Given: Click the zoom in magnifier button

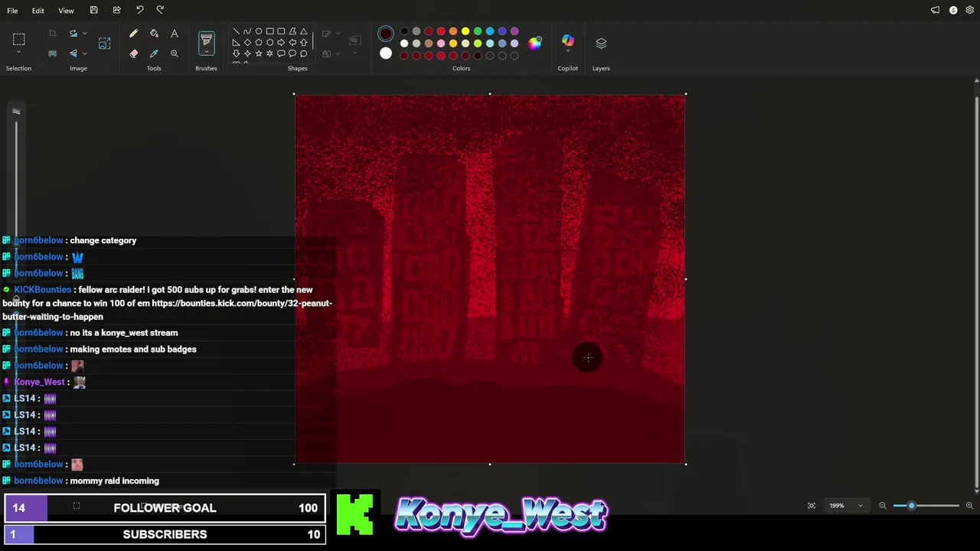Looking at the screenshot, I should (x=969, y=506).
